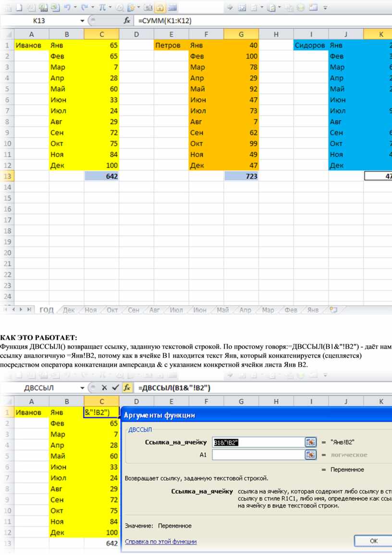Select column D header in lower worksheet
The width and height of the screenshot is (392, 555).
[136, 401]
